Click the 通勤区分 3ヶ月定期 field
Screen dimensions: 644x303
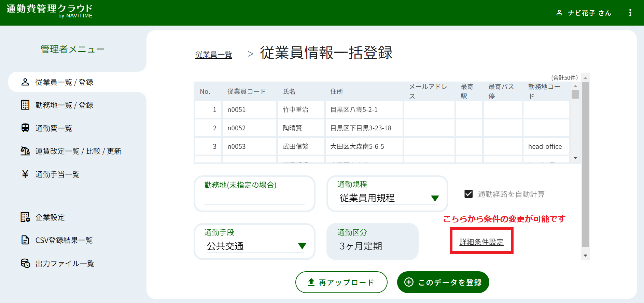tap(373, 242)
